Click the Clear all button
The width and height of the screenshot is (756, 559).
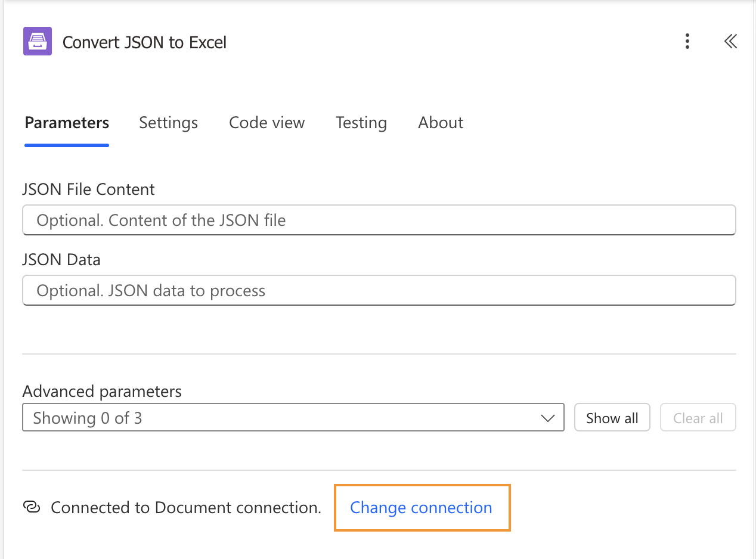[698, 417]
